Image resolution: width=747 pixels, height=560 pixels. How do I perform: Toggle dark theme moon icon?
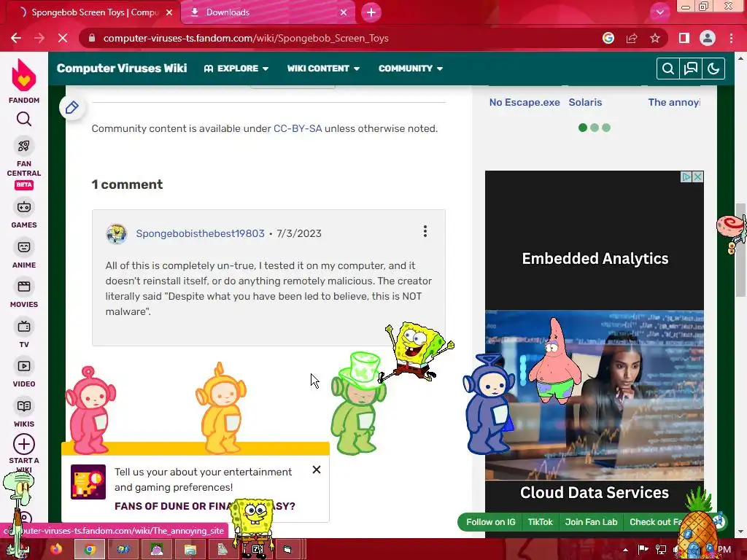click(713, 69)
